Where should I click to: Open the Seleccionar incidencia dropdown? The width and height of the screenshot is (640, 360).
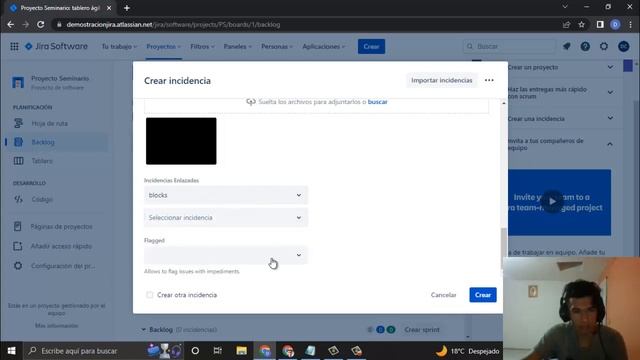click(x=226, y=218)
